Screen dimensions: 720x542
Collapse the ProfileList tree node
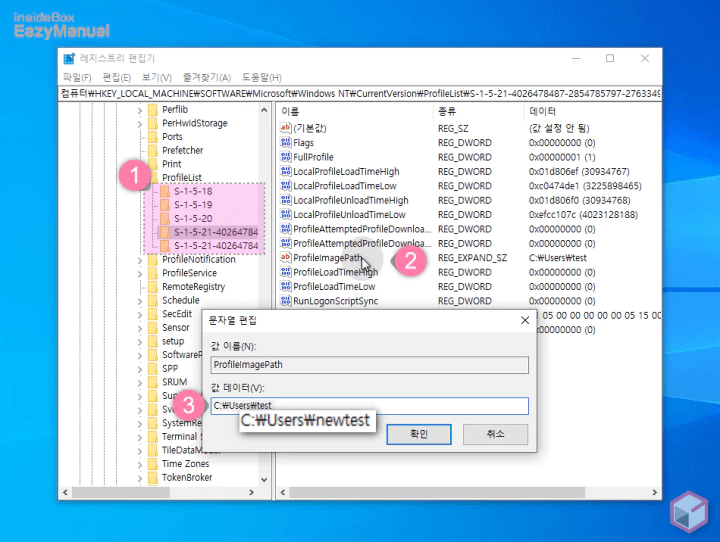pyautogui.click(x=140, y=177)
